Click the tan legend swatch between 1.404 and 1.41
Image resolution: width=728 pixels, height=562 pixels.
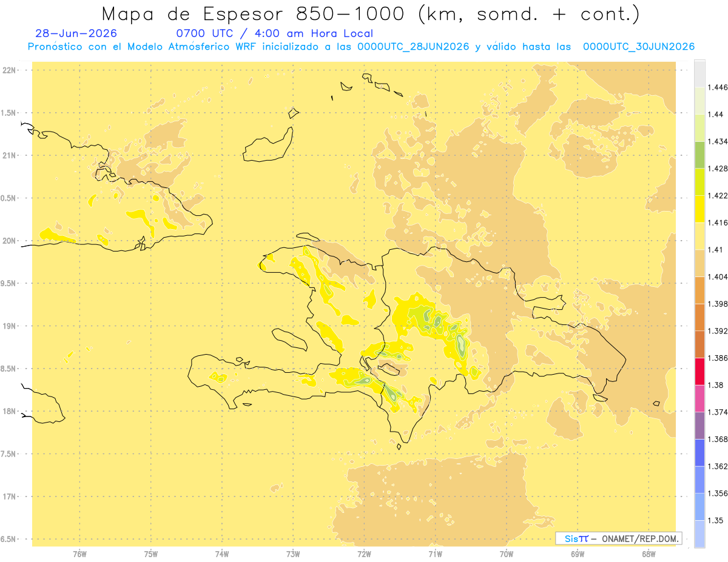coord(699,263)
